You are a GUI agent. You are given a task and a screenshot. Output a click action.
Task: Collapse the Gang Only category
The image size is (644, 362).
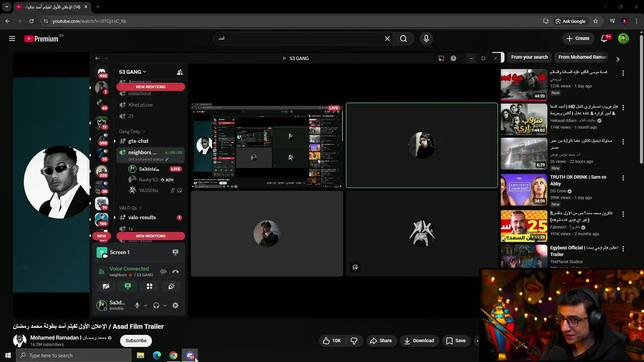click(x=132, y=132)
